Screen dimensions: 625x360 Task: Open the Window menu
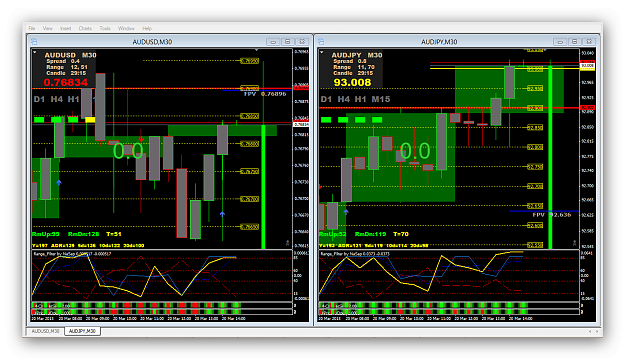click(126, 28)
